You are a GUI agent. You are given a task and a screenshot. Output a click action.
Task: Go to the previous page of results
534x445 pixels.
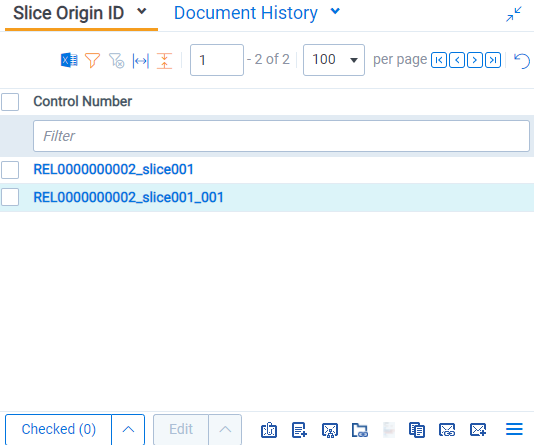pos(457,60)
